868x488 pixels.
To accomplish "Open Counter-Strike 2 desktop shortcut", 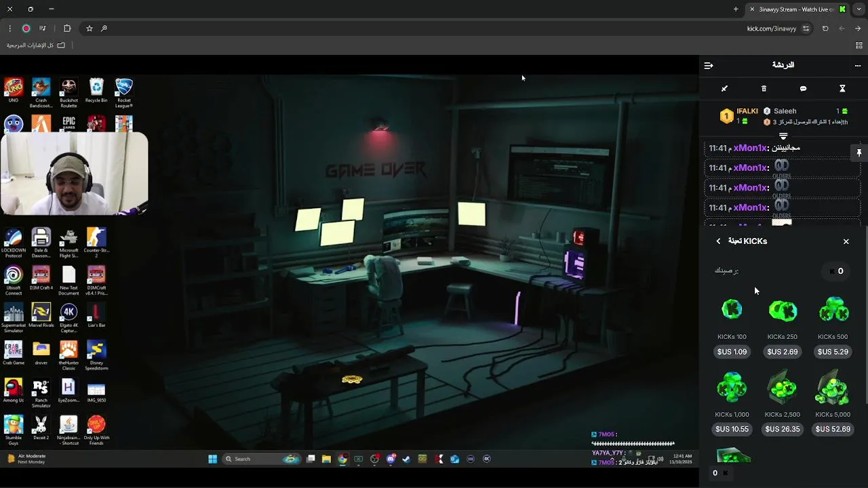I will point(96,243).
